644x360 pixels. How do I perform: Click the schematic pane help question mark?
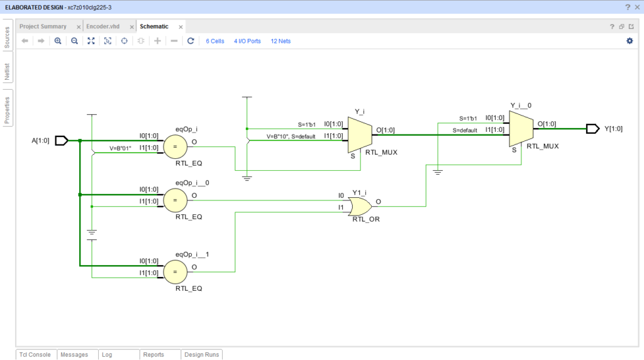[x=612, y=26]
